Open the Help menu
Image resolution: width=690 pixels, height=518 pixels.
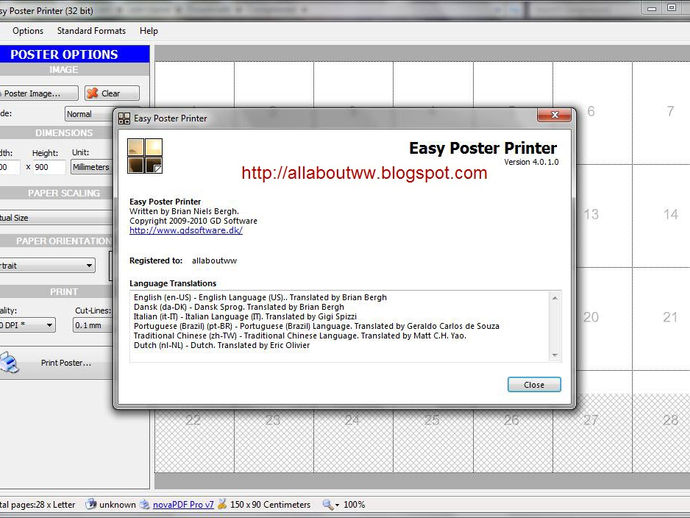point(149,31)
